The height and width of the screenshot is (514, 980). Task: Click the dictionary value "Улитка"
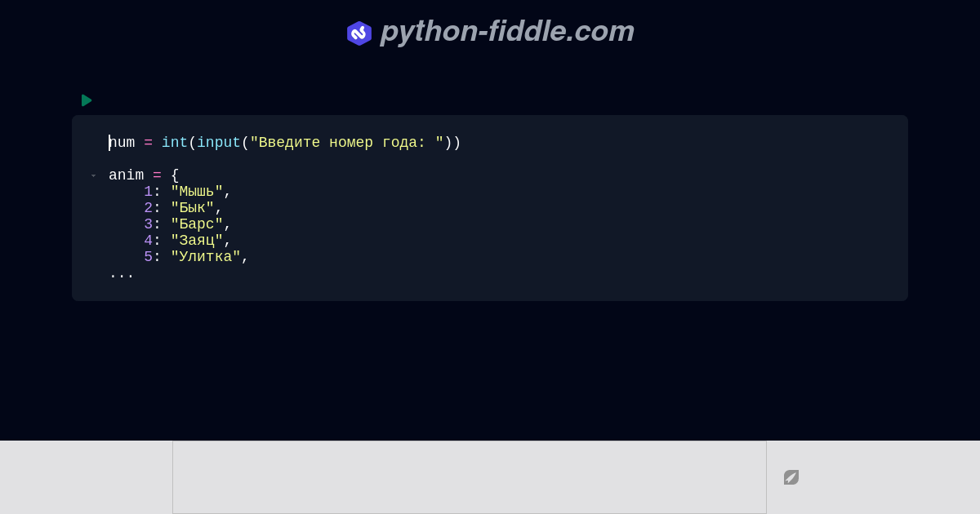(x=204, y=257)
